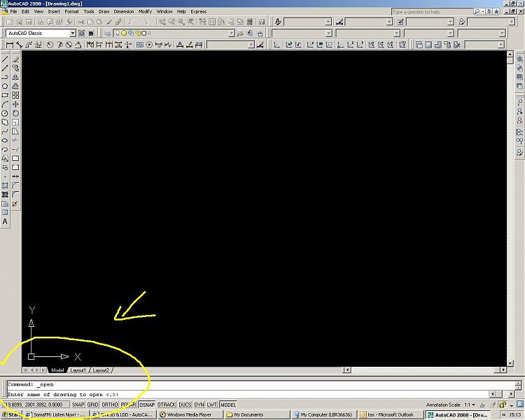This screenshot has height=420, width=525.
Task: Select the Copy Object modify tool
Action: pos(15,68)
